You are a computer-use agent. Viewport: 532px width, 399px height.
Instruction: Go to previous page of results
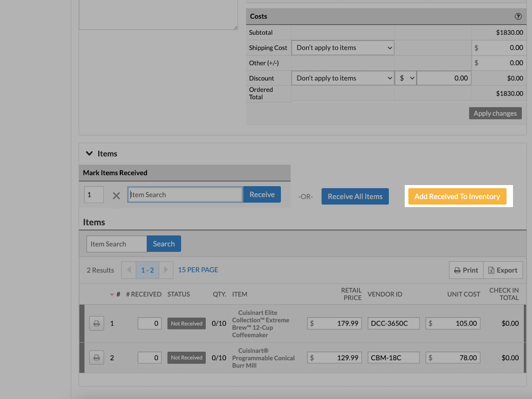129,270
